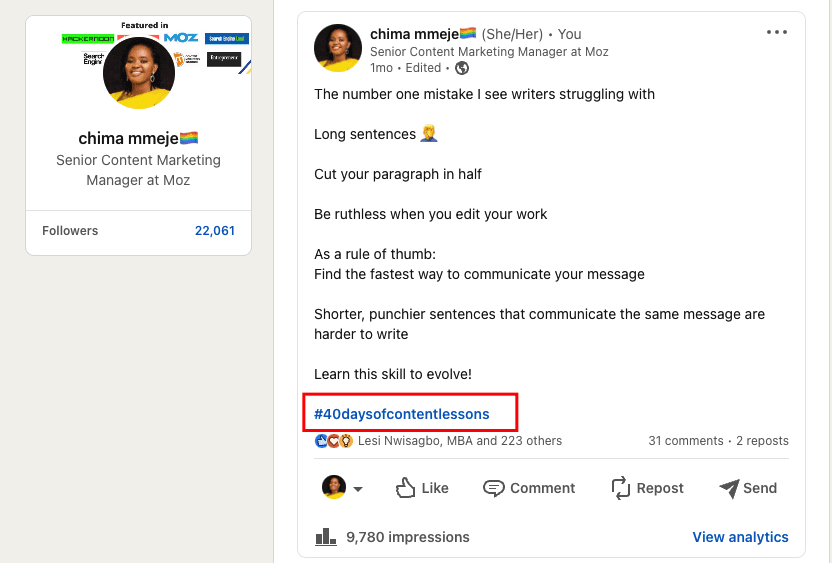Open the three-dot post options menu
832x563 pixels.
[777, 32]
